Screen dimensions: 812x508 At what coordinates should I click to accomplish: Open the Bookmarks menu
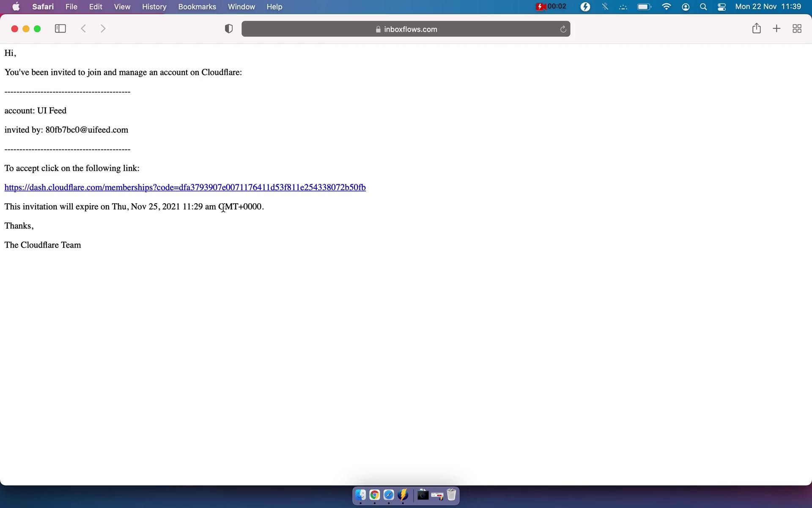[x=197, y=7]
